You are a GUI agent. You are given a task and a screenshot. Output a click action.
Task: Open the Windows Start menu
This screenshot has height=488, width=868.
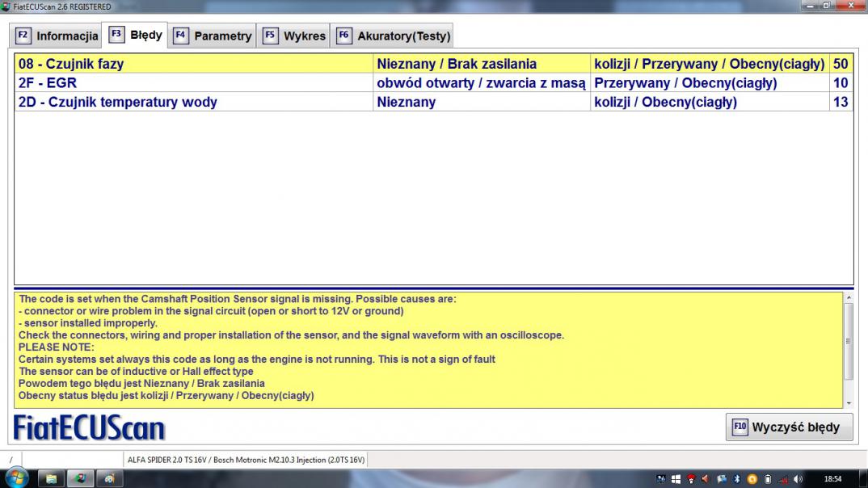[x=17, y=478]
